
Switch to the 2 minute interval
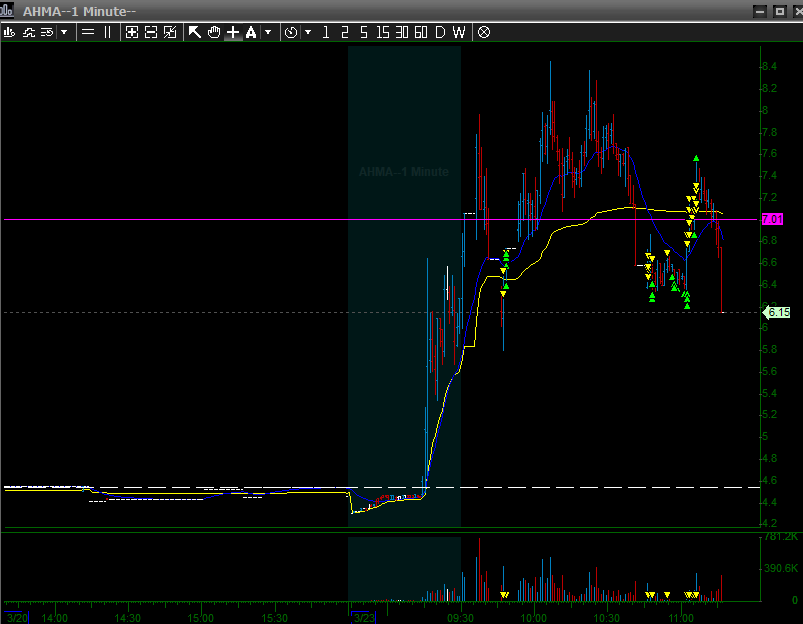click(x=345, y=32)
